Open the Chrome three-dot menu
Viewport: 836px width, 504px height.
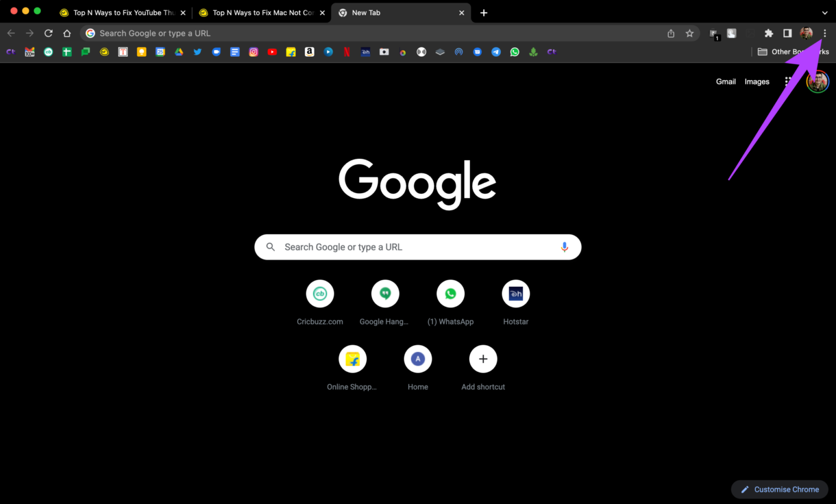pyautogui.click(x=825, y=33)
